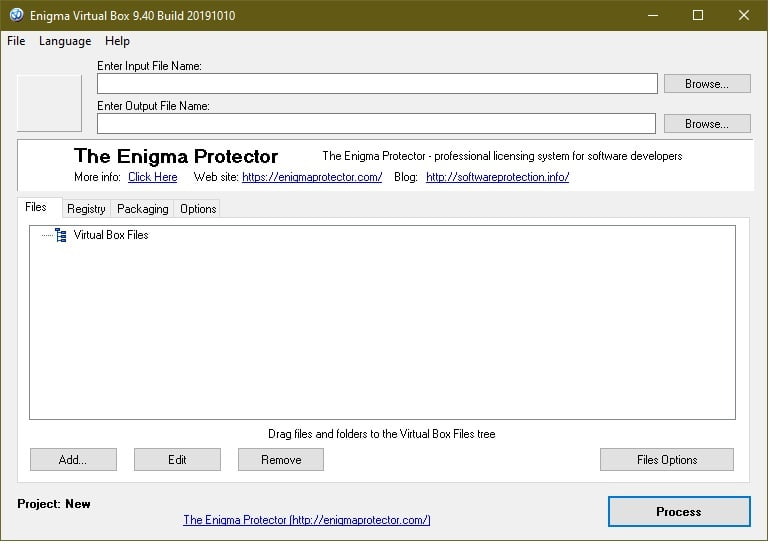Click the Enigma Virtual Box title bar icon
Viewport: 770px width, 544px height.
16,15
